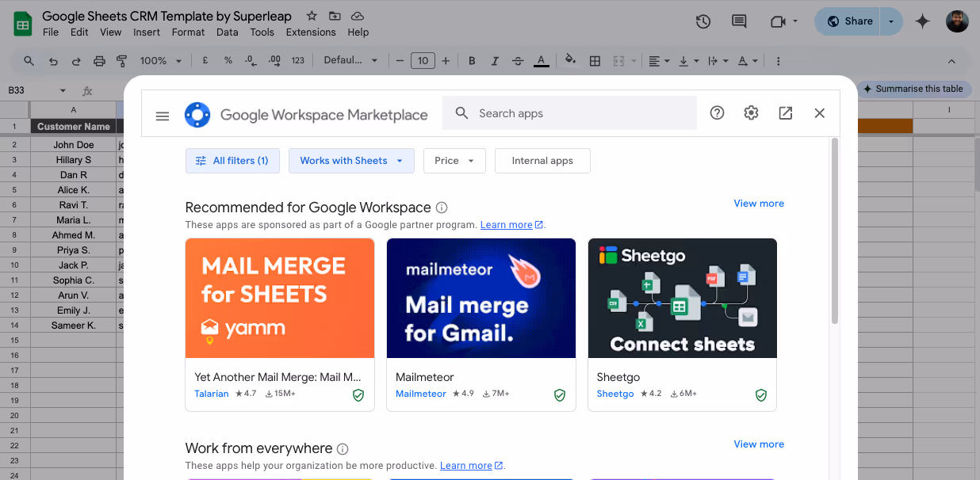Click verified shield badge on Yet Another Mail Merge card
The width and height of the screenshot is (980, 480).
click(x=358, y=394)
